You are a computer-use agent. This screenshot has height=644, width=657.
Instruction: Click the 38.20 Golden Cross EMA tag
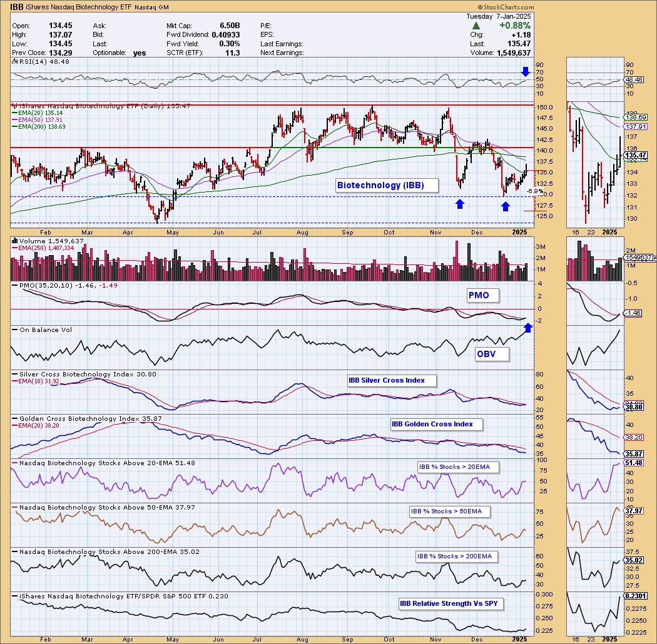click(x=633, y=437)
